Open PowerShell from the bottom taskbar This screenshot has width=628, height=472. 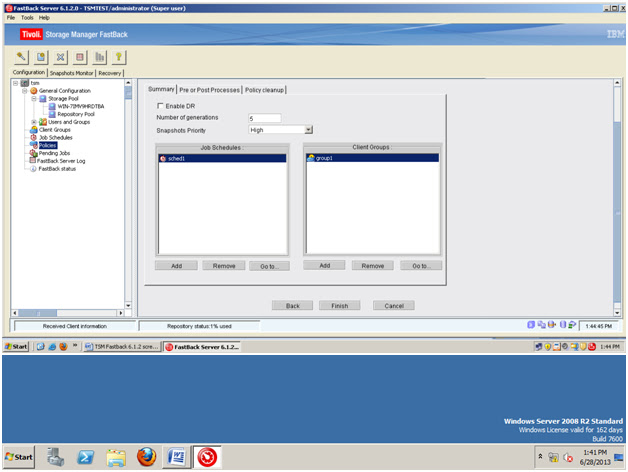coord(86,457)
